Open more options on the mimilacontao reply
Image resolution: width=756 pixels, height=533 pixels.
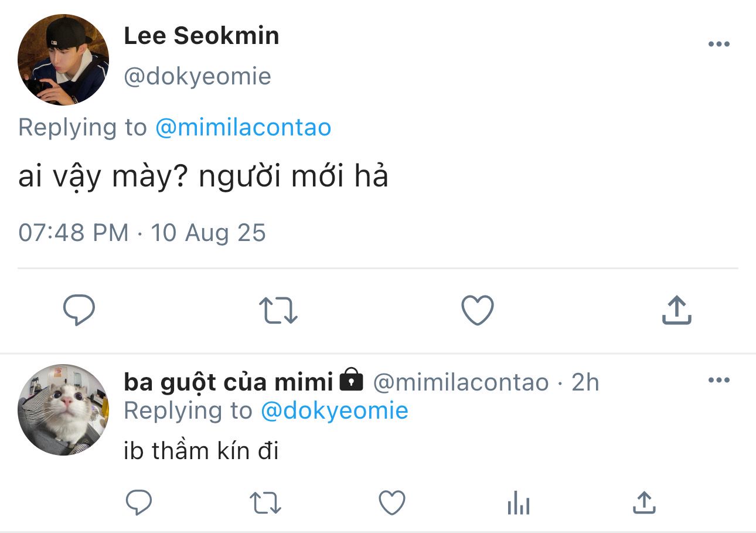(718, 380)
